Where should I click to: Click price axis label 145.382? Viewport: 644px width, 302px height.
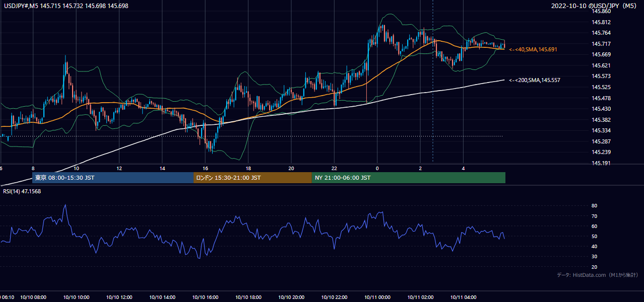point(601,120)
